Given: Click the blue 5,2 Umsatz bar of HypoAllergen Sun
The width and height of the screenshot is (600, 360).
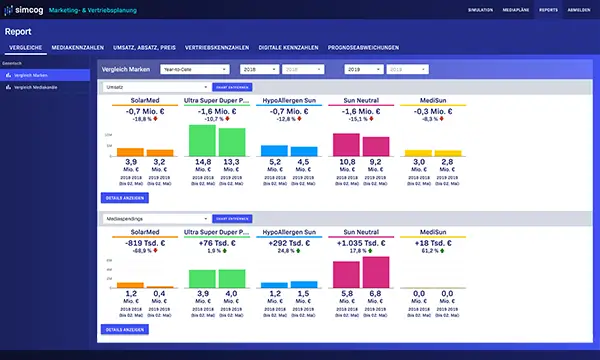Looking at the screenshot, I should click(x=274, y=151).
